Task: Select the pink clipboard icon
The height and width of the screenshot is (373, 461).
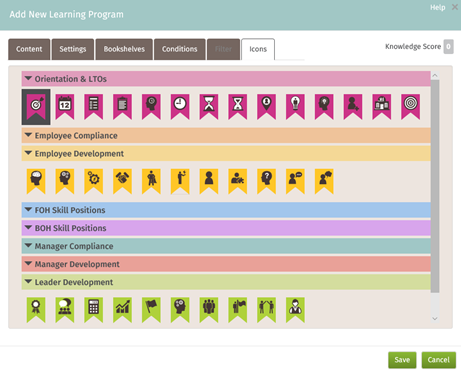Action: pos(122,107)
